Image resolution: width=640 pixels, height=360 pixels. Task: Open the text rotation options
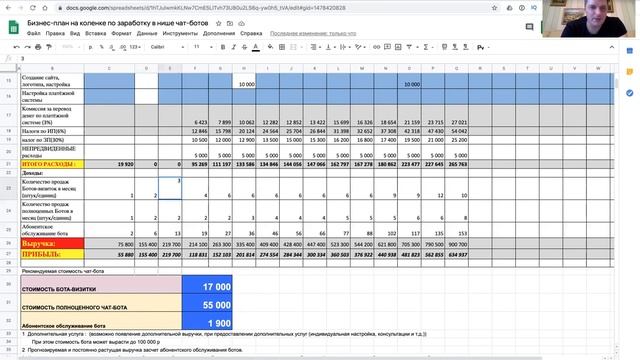coord(360,47)
